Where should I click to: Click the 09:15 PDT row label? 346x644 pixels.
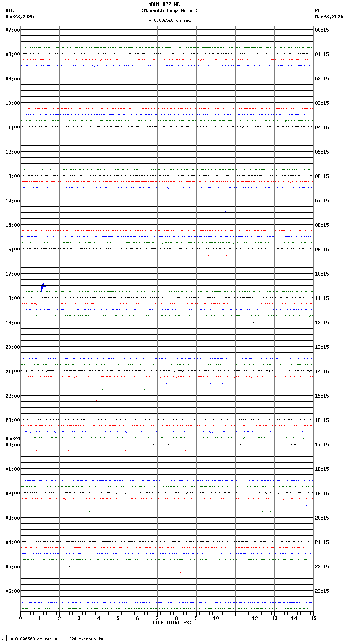click(322, 250)
